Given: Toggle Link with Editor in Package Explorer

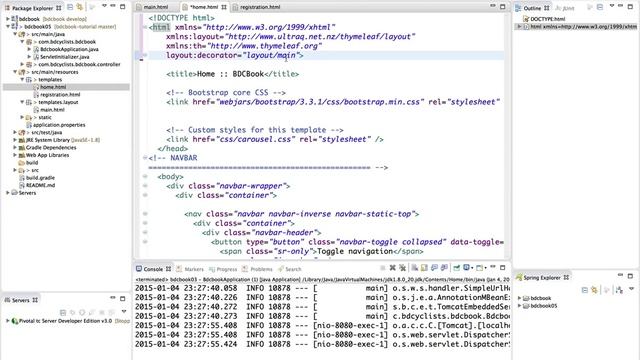Looking at the screenshot, I should point(80,7).
